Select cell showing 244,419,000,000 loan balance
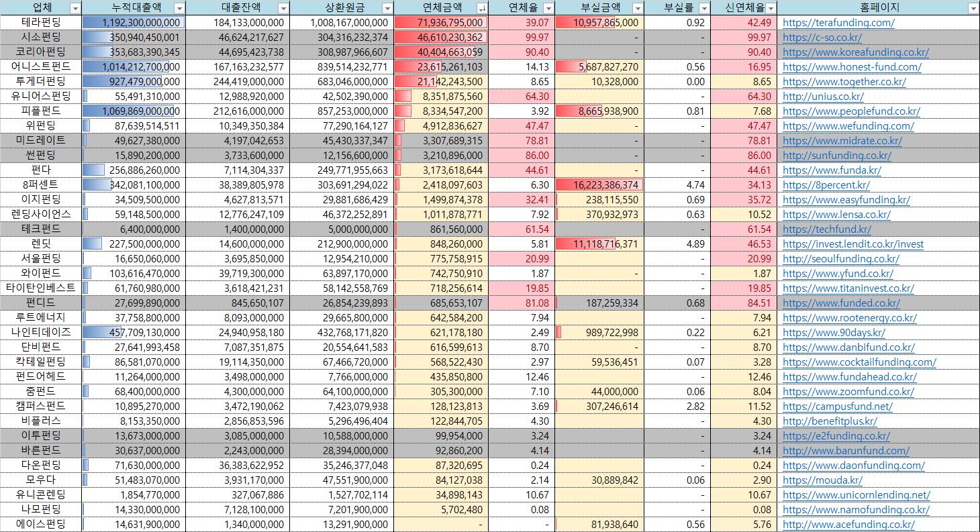 click(237, 82)
